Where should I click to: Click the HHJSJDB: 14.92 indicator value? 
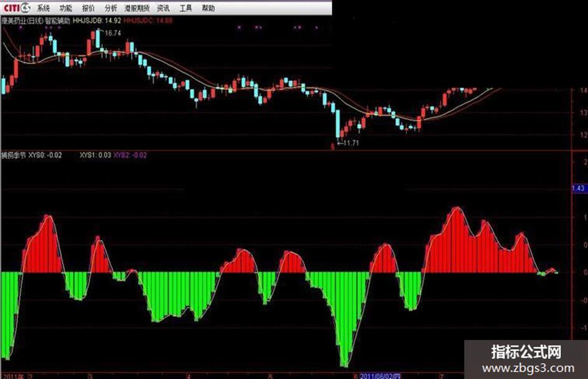click(x=96, y=21)
